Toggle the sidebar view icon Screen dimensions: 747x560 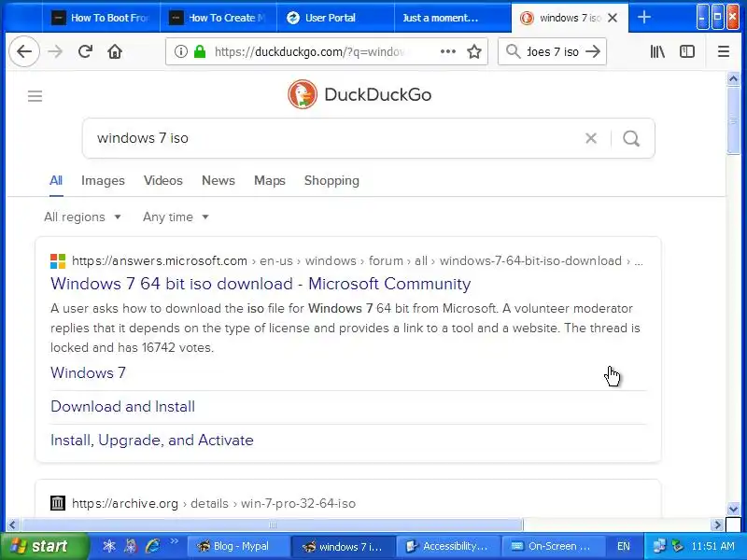(x=687, y=51)
